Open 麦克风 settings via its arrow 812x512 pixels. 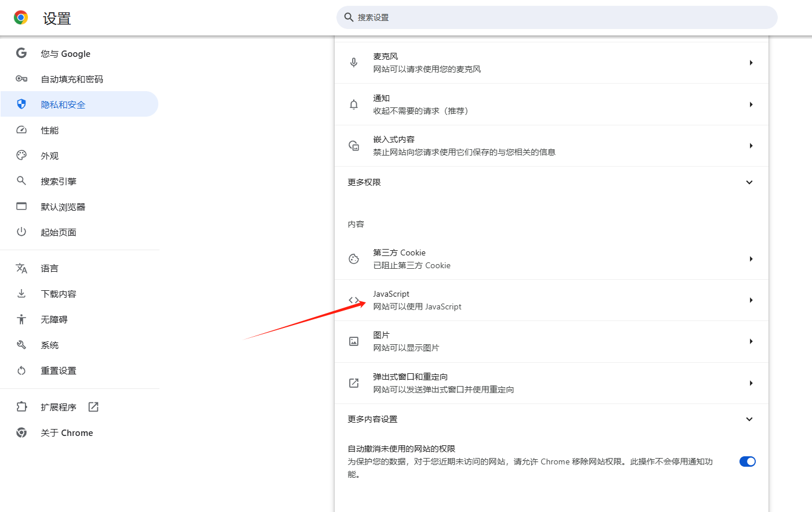(x=751, y=63)
